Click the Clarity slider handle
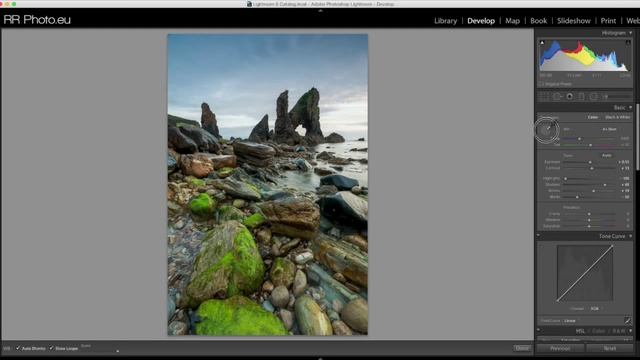Screen dimensions: 640x360 [x=589, y=214]
